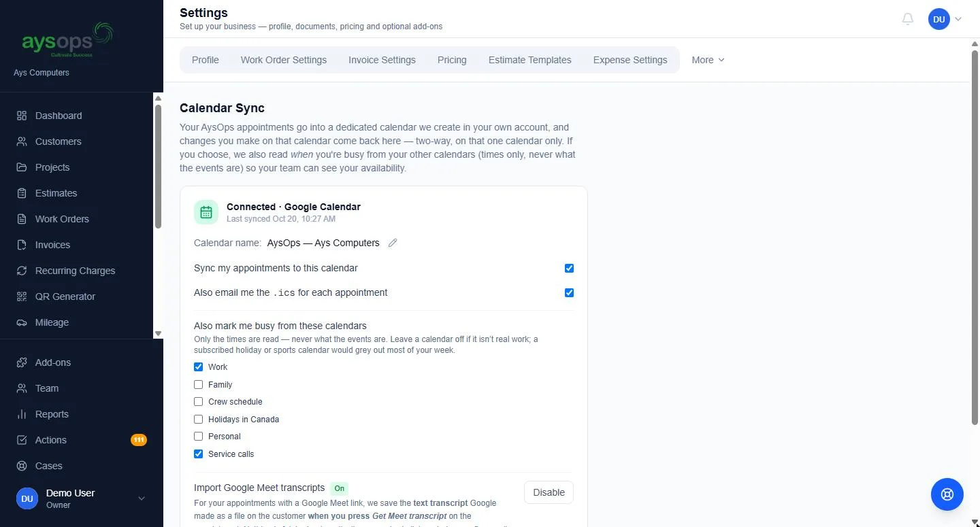Image resolution: width=980 pixels, height=527 pixels.
Task: Check the Family calendar
Action: (198, 384)
